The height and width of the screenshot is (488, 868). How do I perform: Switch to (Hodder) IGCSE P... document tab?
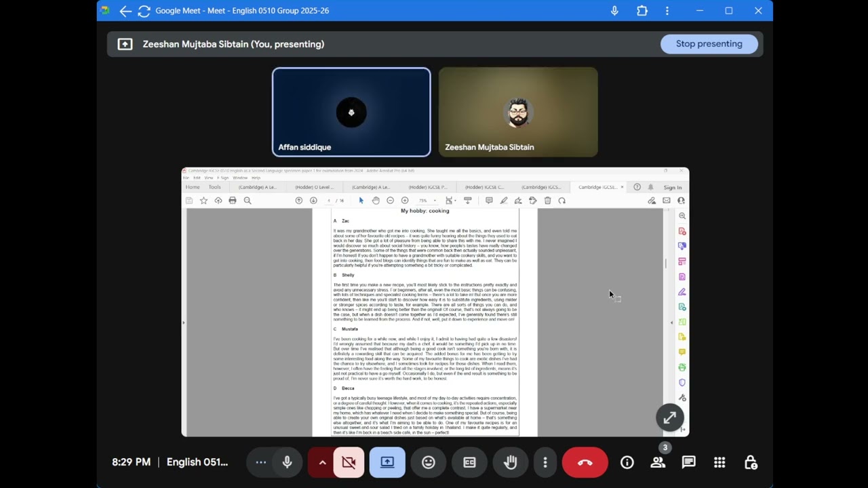tap(428, 187)
